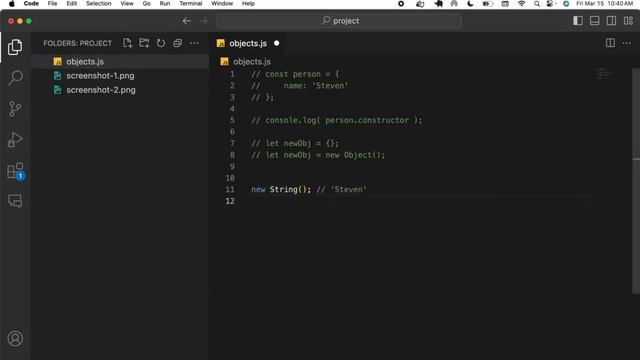Open the Window menu
The width and height of the screenshot is (640, 360).
tap(222, 4)
